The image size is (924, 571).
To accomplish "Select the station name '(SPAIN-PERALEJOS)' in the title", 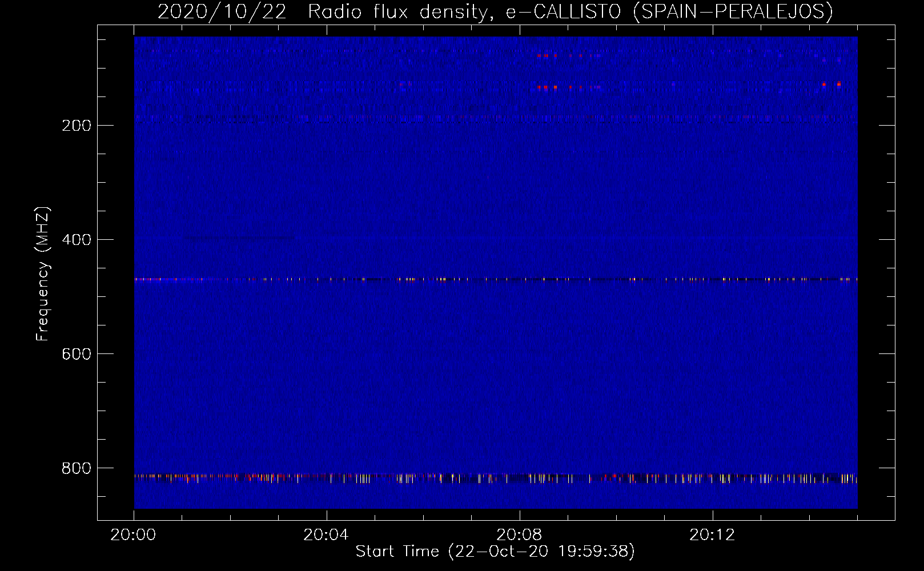I will (733, 11).
